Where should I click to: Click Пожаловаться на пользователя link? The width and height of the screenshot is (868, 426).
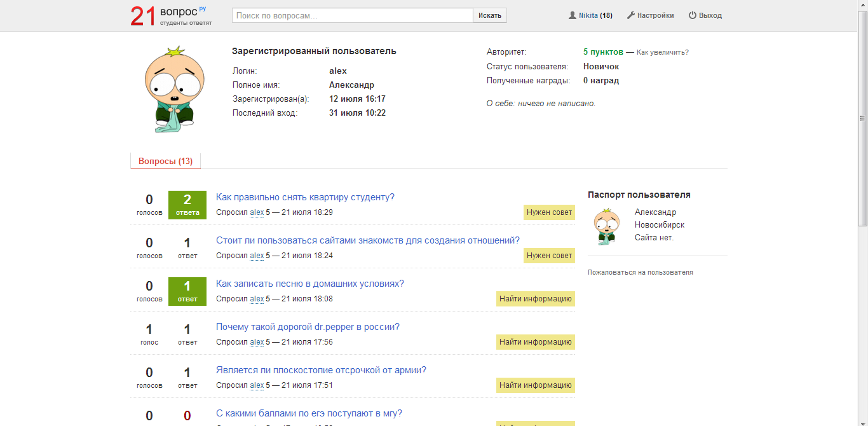pos(640,272)
